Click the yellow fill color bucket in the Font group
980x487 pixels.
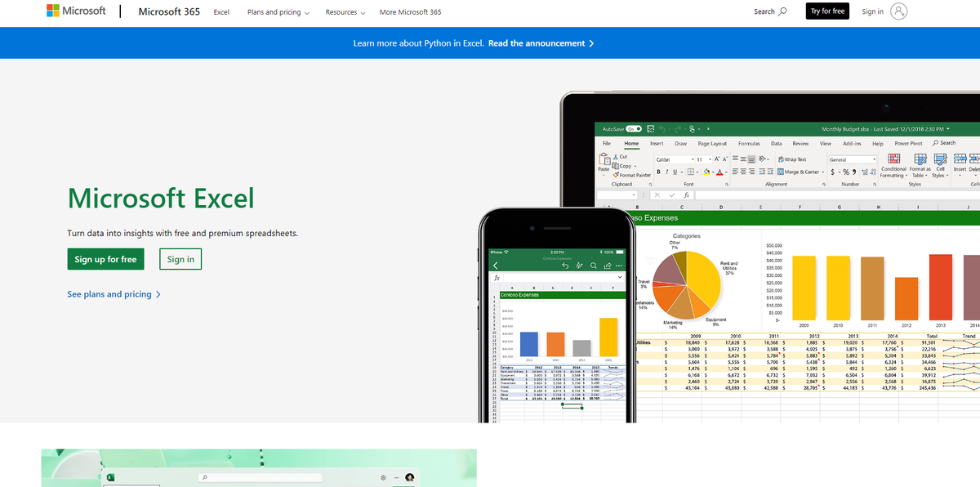pyautogui.click(x=706, y=172)
